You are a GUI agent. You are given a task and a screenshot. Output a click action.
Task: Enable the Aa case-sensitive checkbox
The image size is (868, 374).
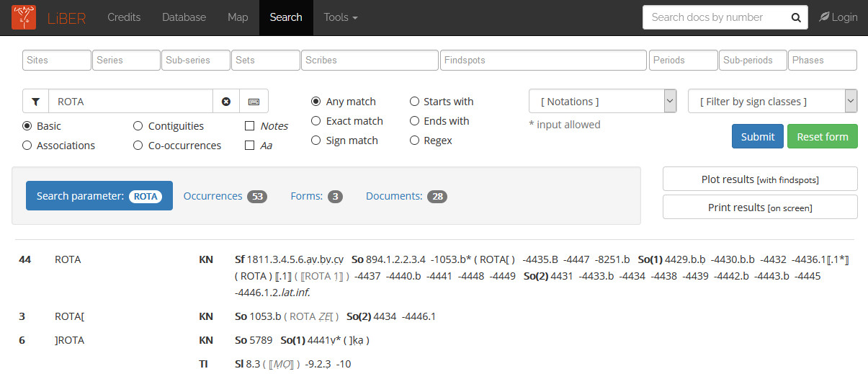pos(250,146)
